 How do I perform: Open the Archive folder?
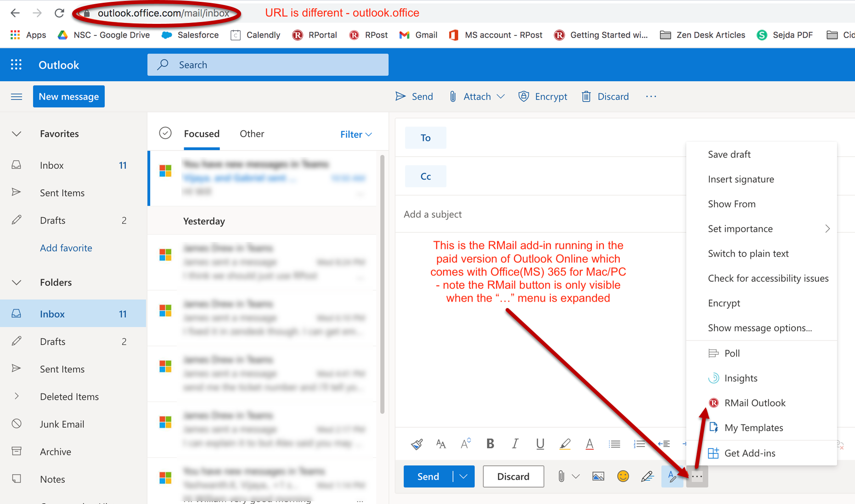pos(73,452)
